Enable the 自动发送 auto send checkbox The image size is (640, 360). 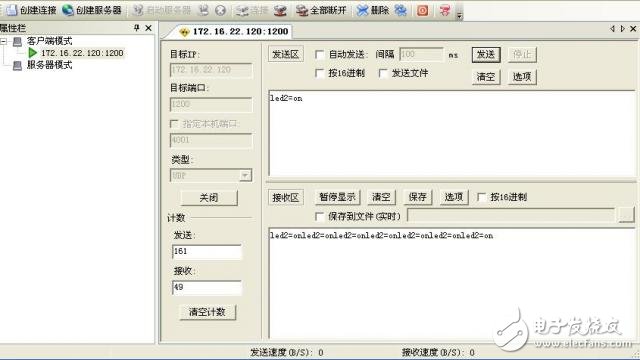tap(320, 54)
